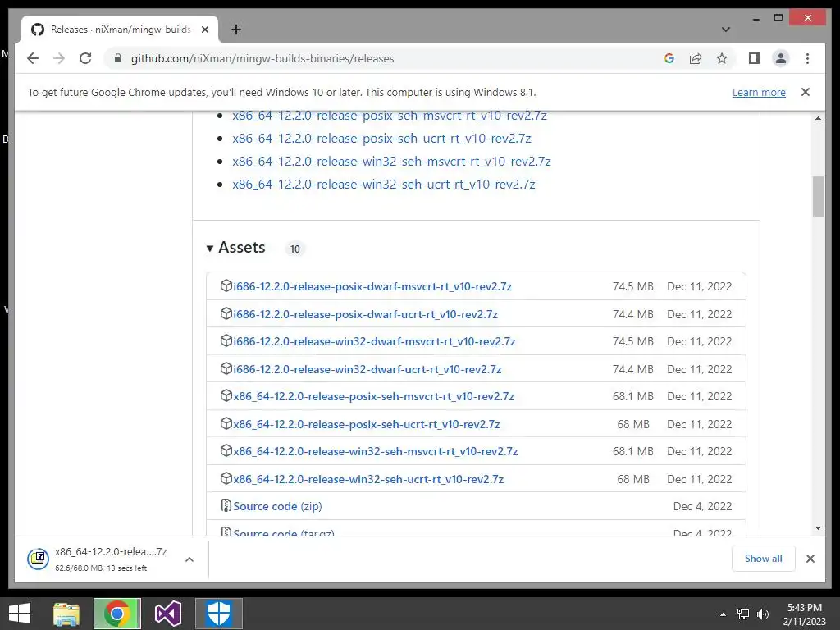Click the scrollbar down arrow
This screenshot has height=630, width=840.
(818, 528)
